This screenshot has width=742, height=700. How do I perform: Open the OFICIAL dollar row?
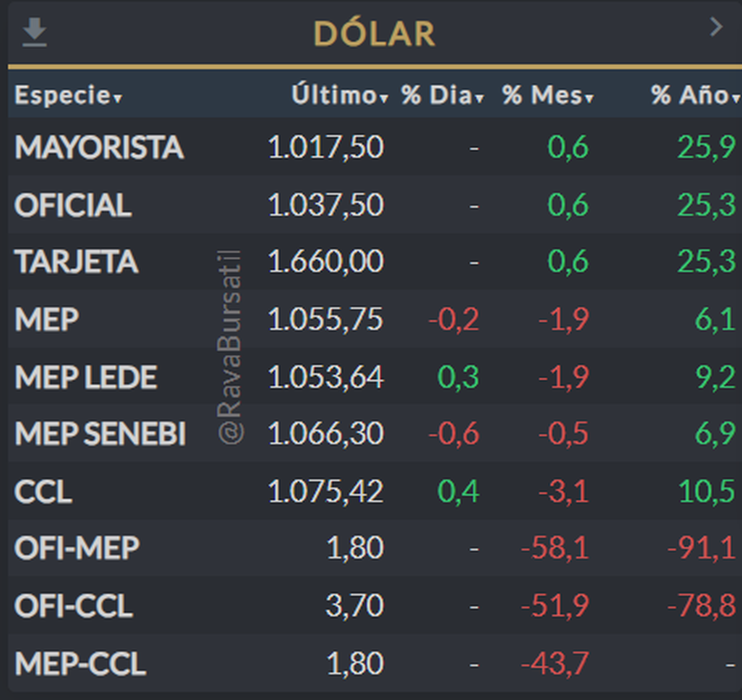click(73, 205)
